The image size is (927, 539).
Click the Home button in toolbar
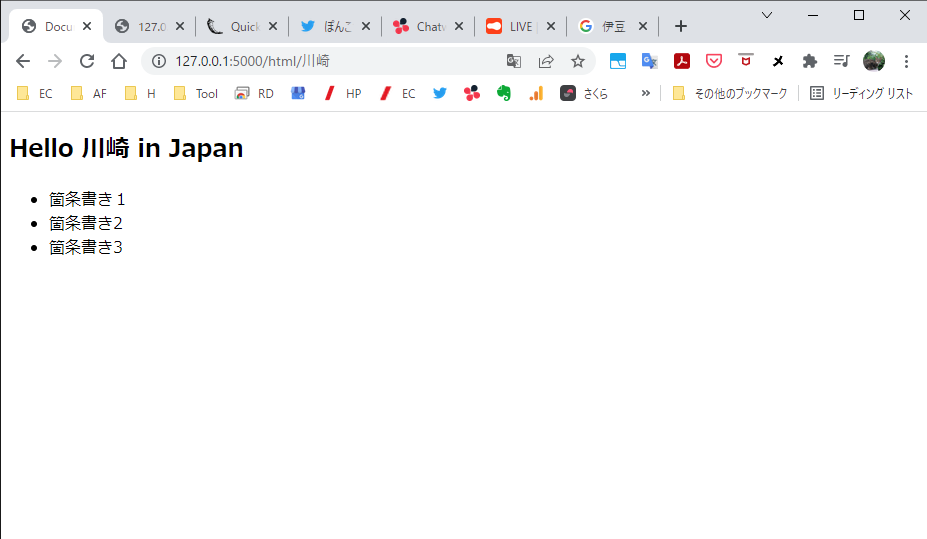tap(118, 61)
